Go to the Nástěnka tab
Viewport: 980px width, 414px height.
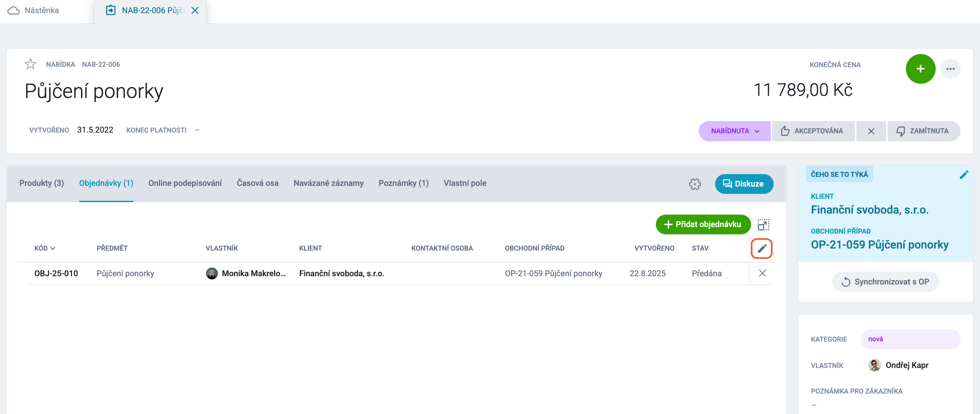coord(34,10)
